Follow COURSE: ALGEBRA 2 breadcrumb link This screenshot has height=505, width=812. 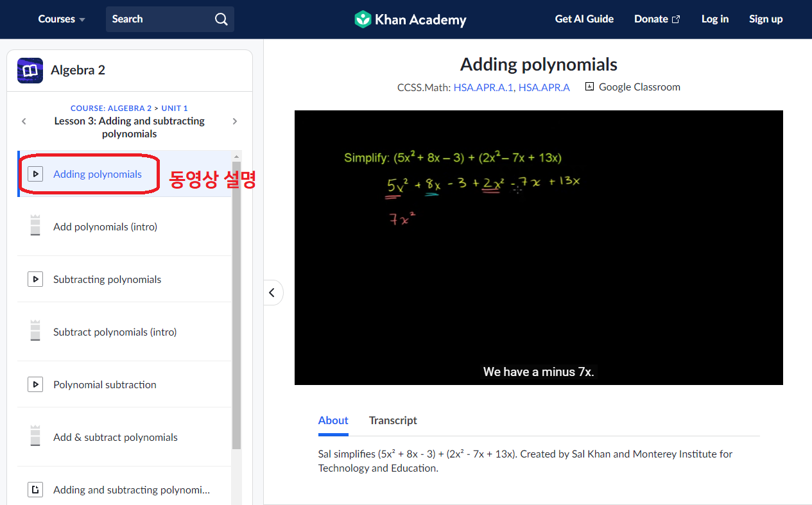pyautogui.click(x=111, y=108)
